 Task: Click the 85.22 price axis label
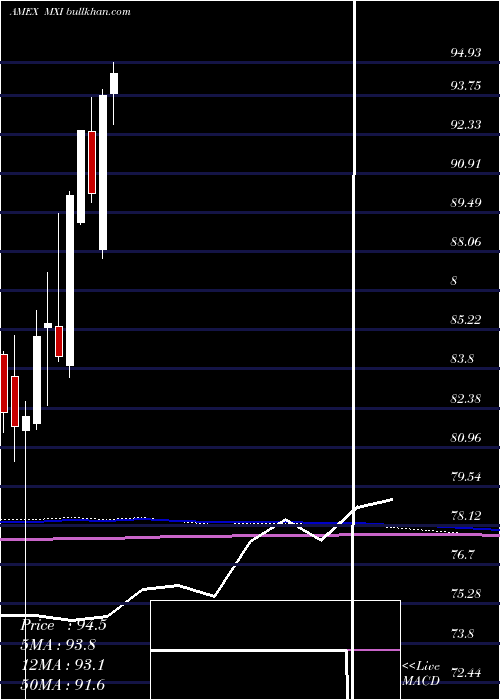click(466, 320)
